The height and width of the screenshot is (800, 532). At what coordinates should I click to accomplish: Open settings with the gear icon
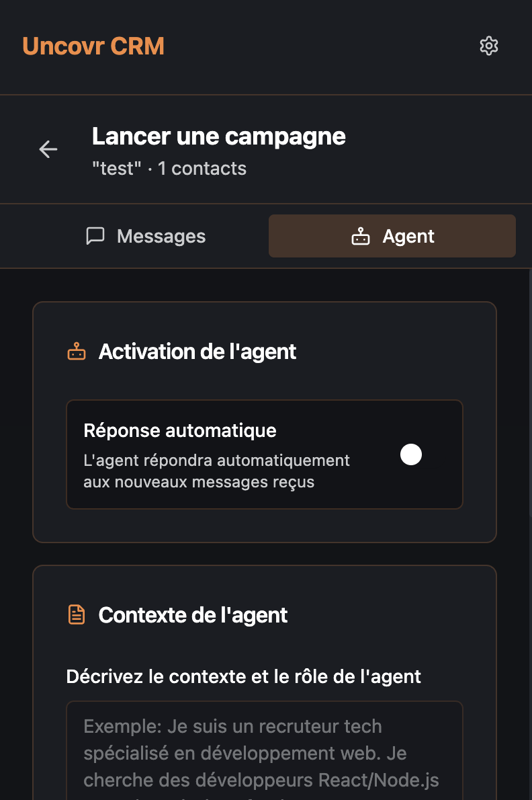pyautogui.click(x=489, y=46)
